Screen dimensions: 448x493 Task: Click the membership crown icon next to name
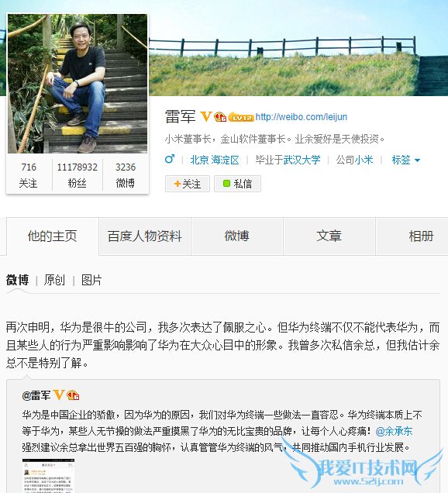tap(220, 117)
